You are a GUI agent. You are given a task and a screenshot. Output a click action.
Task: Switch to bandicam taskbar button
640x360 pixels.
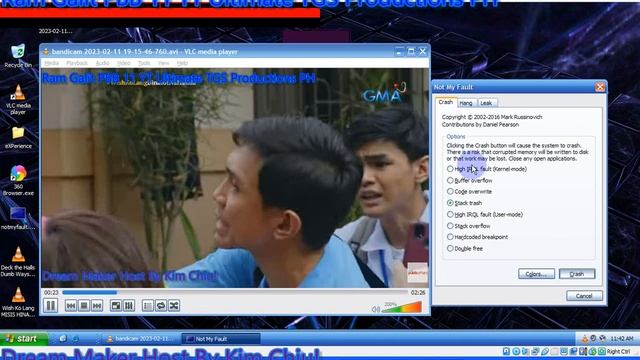click(x=140, y=339)
